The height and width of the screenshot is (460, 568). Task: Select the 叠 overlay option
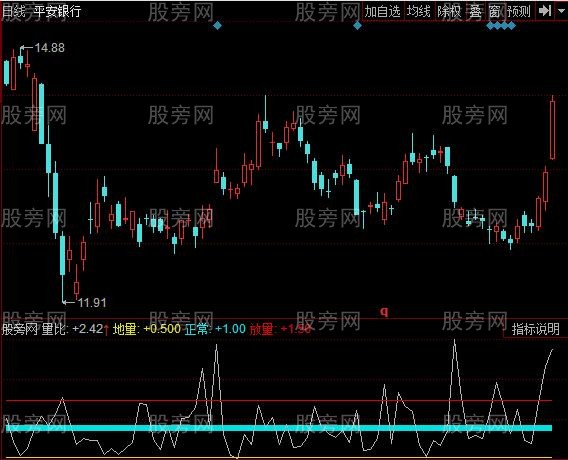point(475,12)
